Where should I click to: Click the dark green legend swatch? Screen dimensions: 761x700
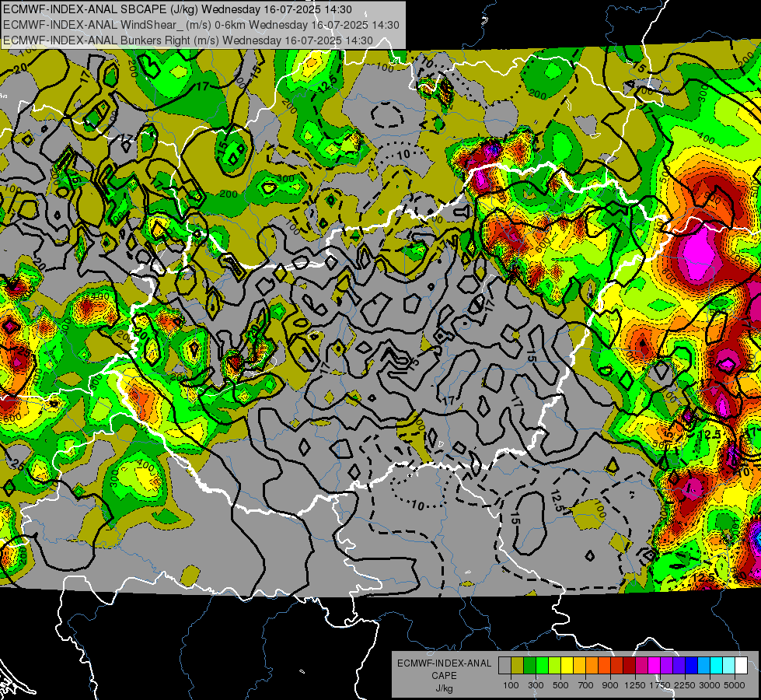point(529,666)
